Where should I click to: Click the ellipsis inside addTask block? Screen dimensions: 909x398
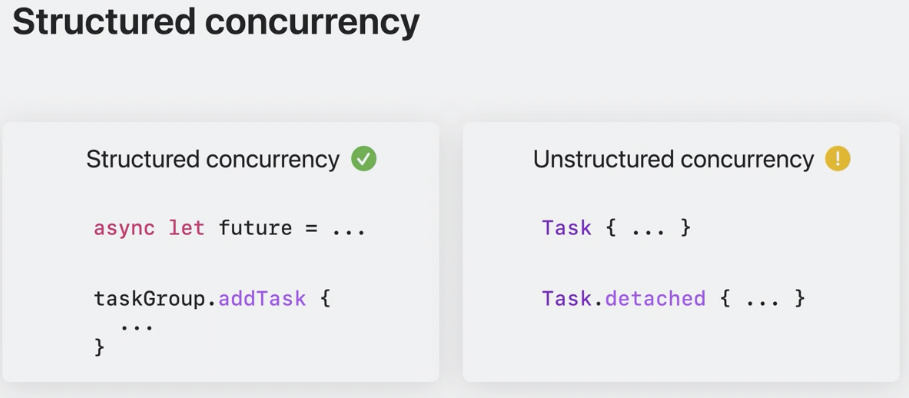tap(137, 327)
